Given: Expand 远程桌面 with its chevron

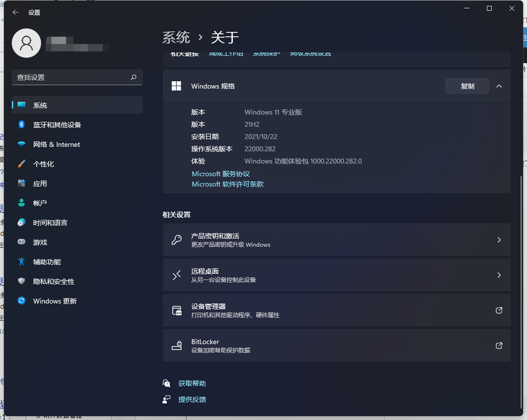Looking at the screenshot, I should pos(499,275).
